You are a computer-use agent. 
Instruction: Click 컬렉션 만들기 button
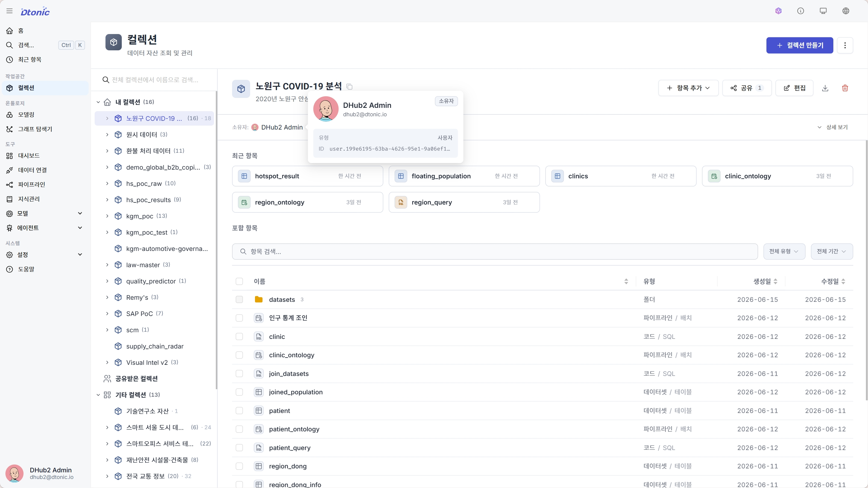point(800,45)
